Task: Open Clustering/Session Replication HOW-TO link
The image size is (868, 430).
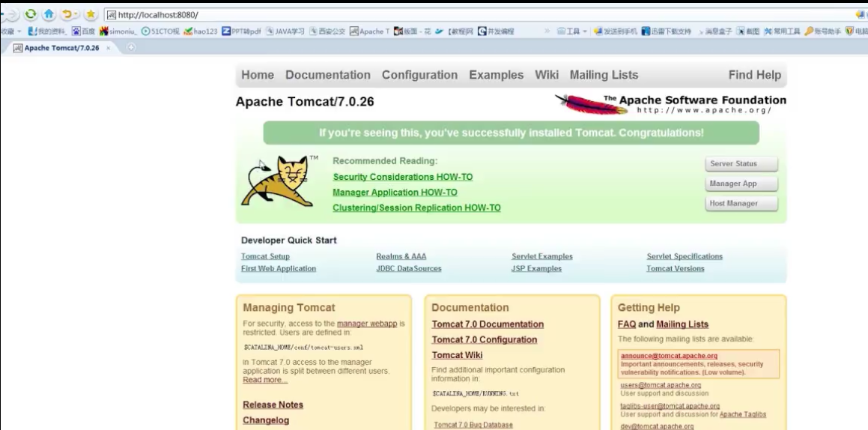Action: 417,208
